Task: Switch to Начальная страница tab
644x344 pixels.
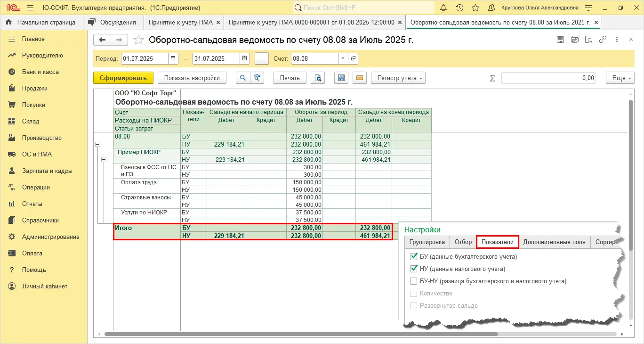Action: (x=42, y=22)
